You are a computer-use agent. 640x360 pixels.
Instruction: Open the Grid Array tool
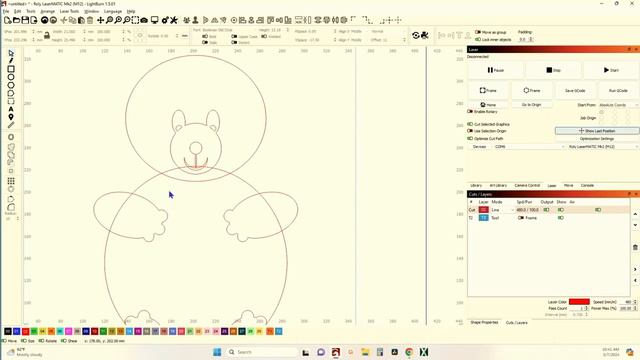pos(11,181)
